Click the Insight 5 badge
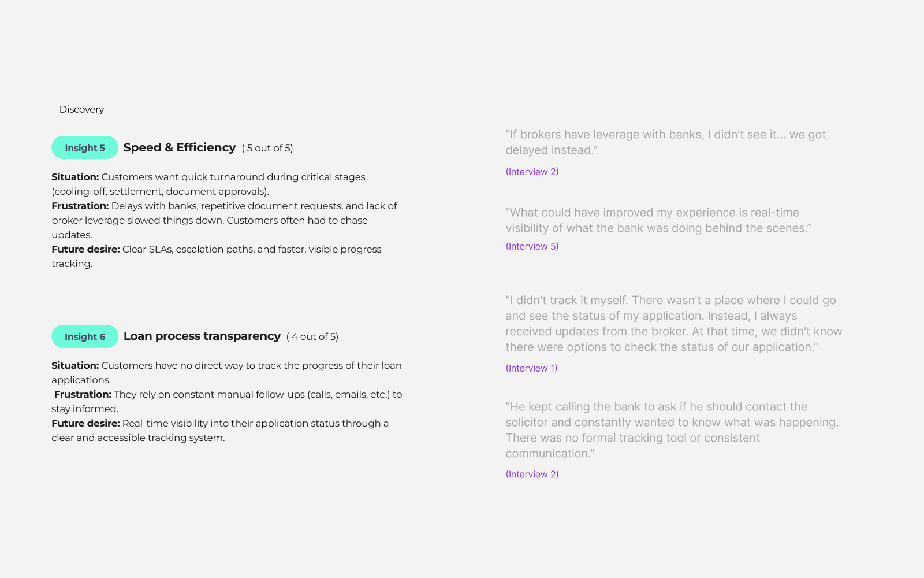This screenshot has width=924, height=578. pos(85,148)
